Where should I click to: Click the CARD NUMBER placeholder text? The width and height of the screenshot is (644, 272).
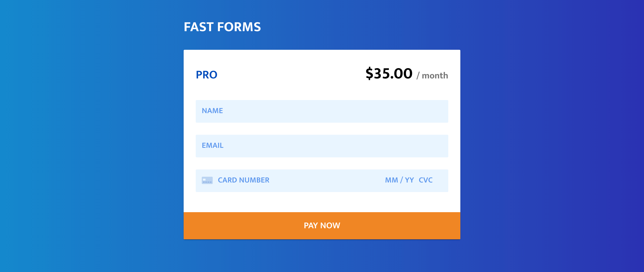tap(244, 180)
